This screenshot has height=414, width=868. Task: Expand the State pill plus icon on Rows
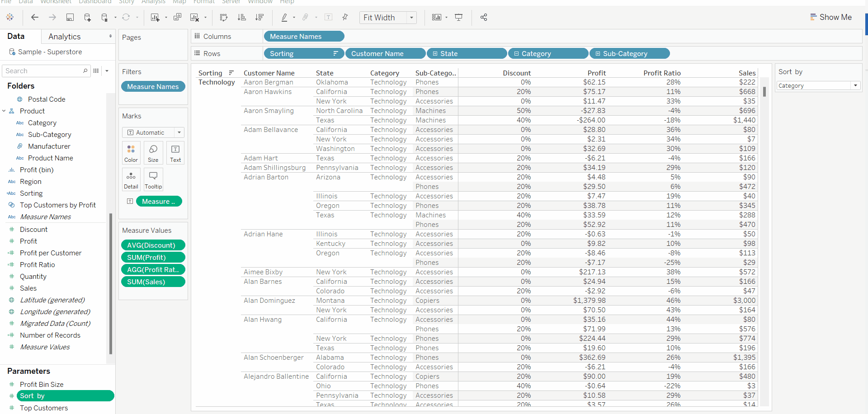[x=435, y=54]
